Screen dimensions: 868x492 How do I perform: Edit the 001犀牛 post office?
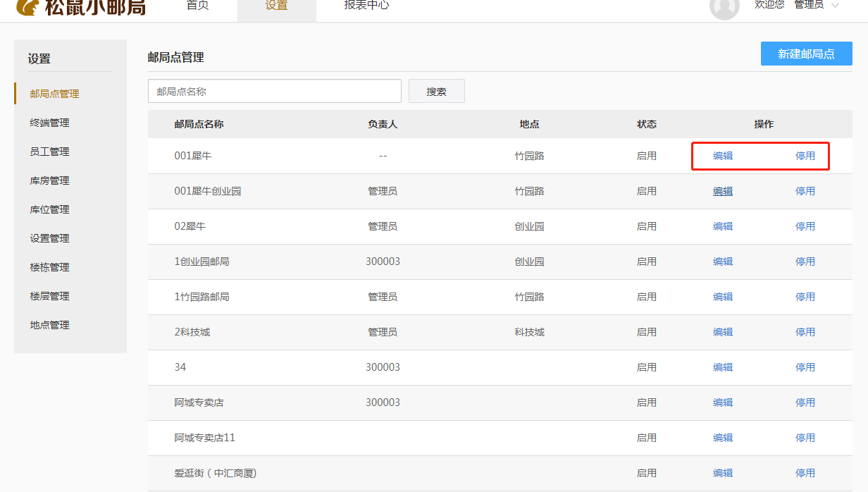(x=723, y=156)
